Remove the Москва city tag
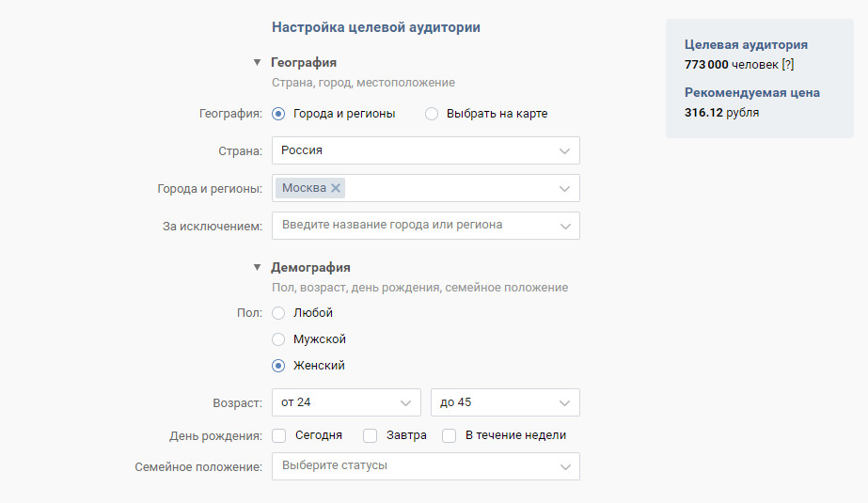 tap(336, 188)
